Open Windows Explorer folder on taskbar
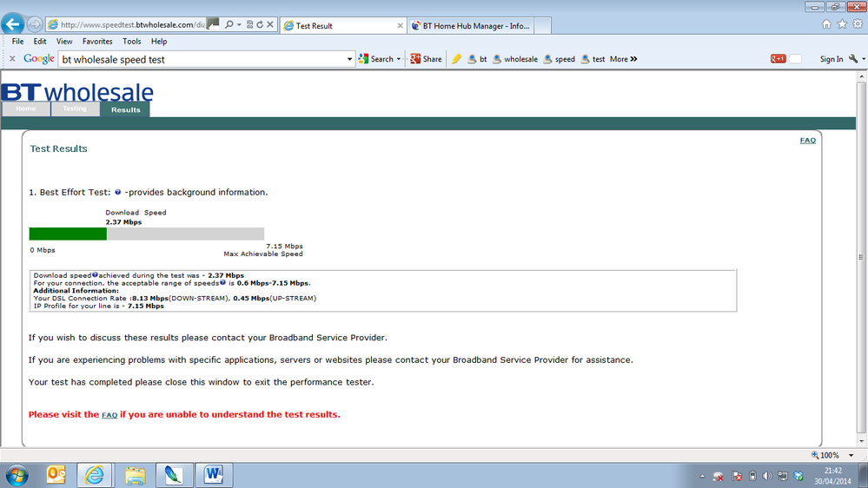This screenshot has height=488, width=868. click(135, 475)
